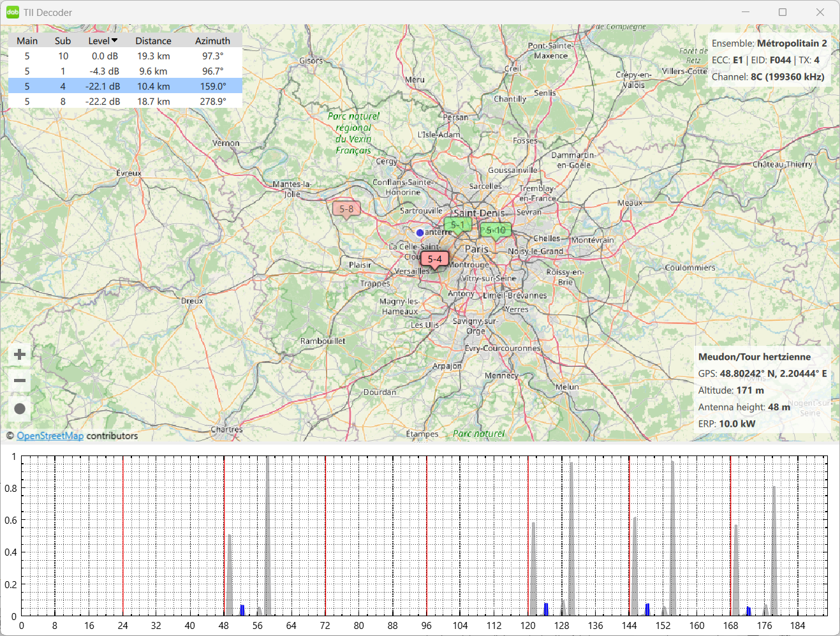Click the Meudon/Tour hertzienne transmitter name
The height and width of the screenshot is (636, 840).
click(755, 357)
